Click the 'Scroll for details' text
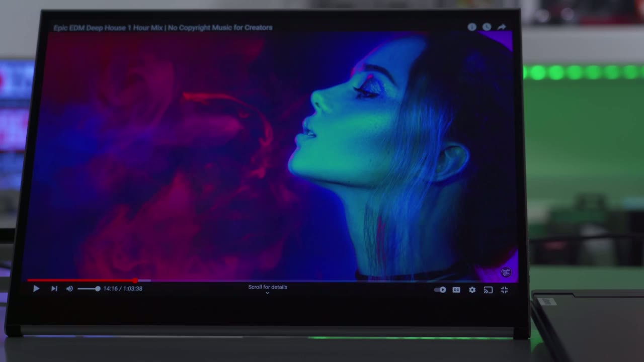The height and width of the screenshot is (362, 644). click(268, 287)
